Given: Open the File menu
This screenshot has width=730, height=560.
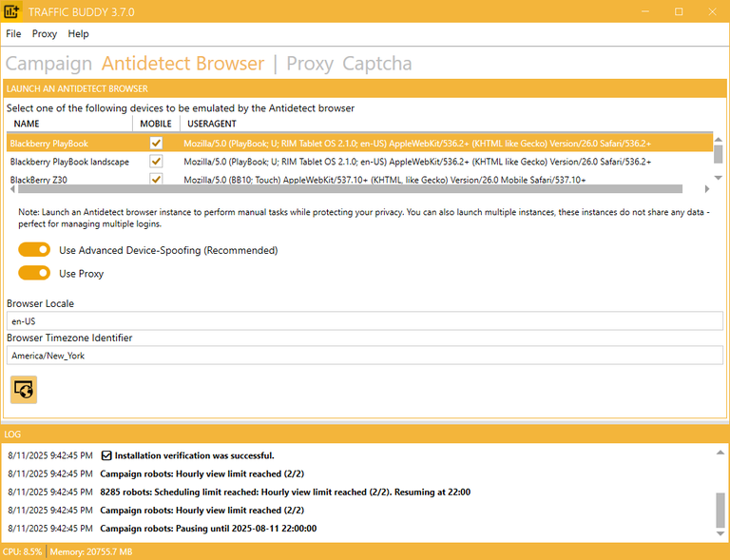Looking at the screenshot, I should [13, 33].
